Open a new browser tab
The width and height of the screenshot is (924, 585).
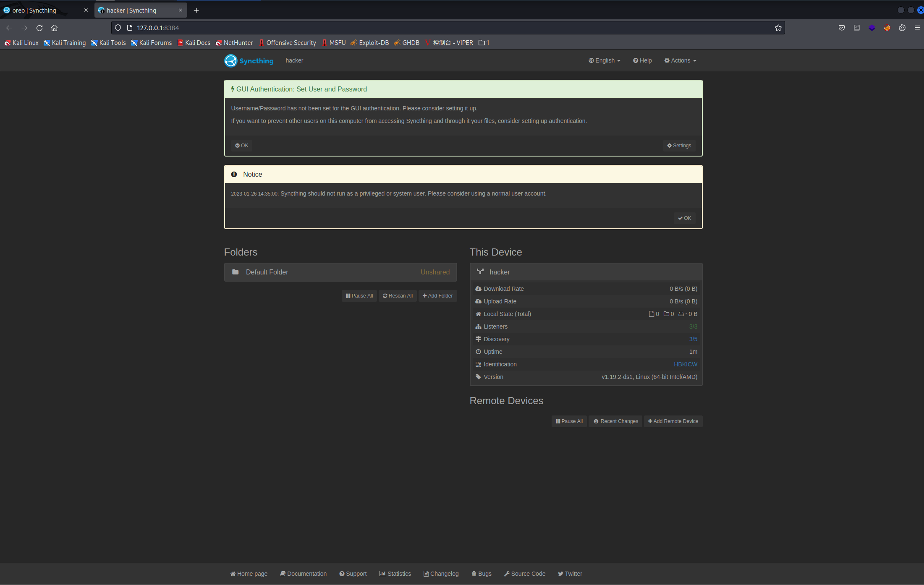(x=196, y=10)
